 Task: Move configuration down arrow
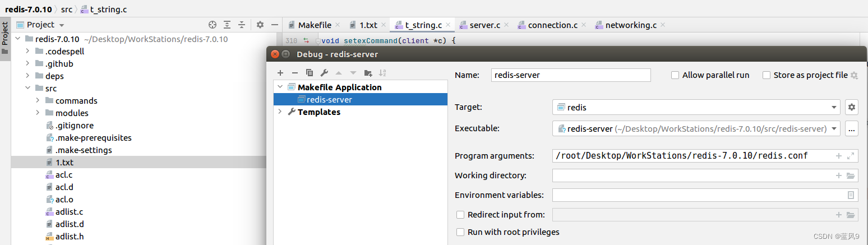point(353,73)
